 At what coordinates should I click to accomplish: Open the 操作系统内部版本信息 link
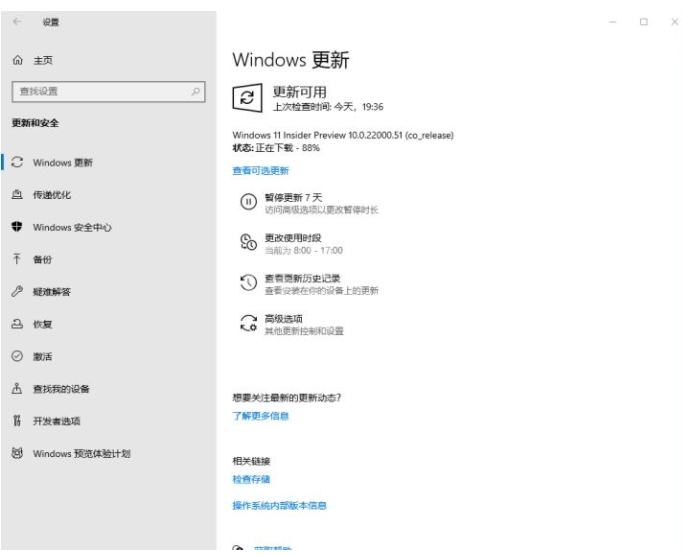(279, 505)
